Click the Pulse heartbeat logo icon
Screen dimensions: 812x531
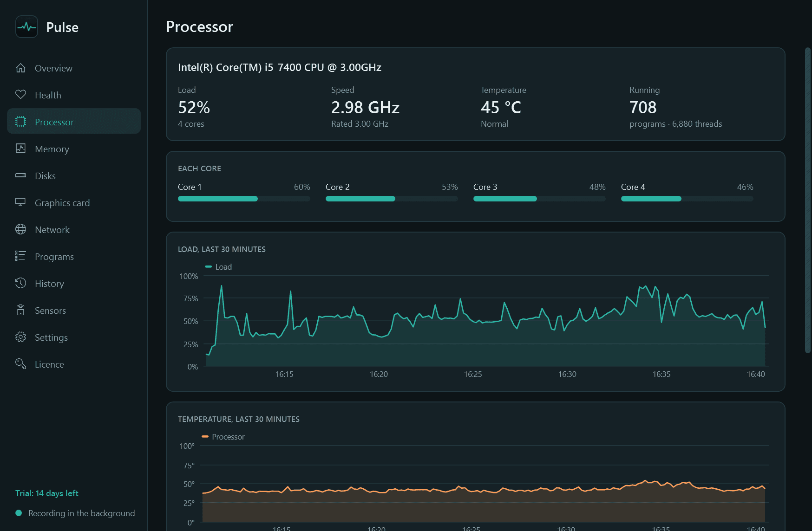coord(26,27)
